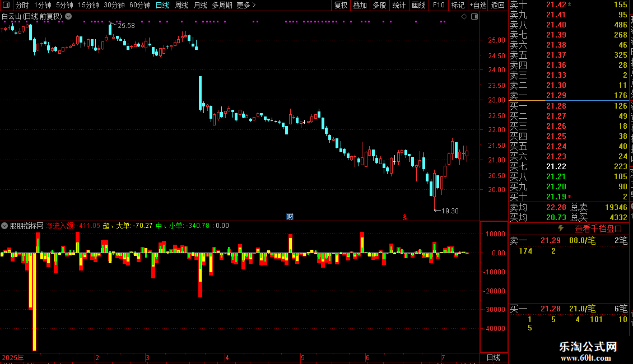Click the 日线 label at bottom-right of timeline
The width and height of the screenshot is (633, 364).
pos(494,357)
